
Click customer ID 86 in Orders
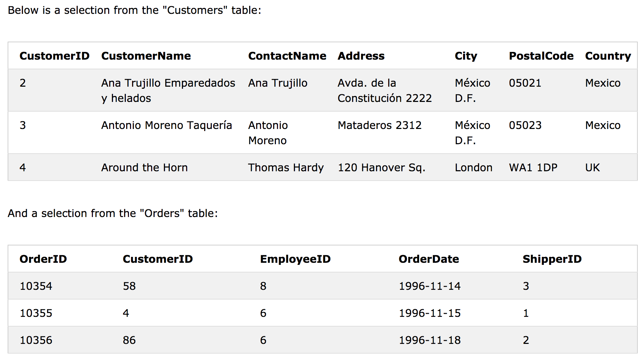tap(129, 340)
